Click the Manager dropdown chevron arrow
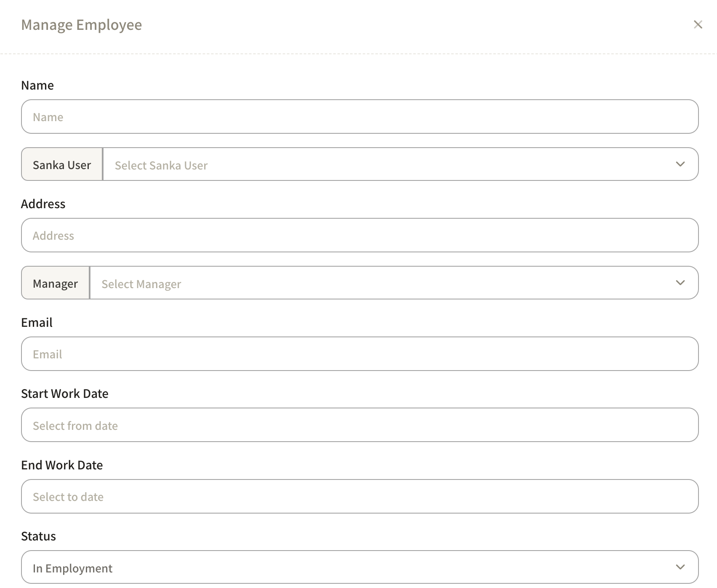This screenshot has width=717, height=588. [680, 283]
